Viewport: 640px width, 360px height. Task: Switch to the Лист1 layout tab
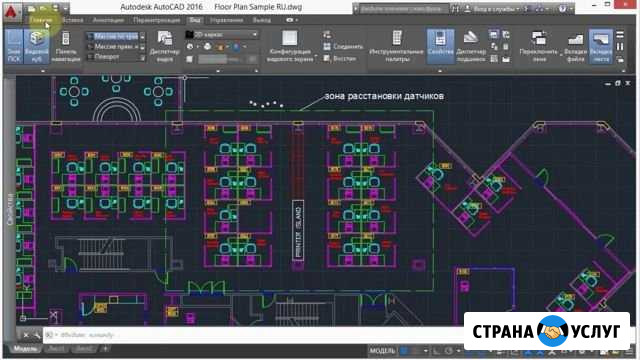pos(56,349)
